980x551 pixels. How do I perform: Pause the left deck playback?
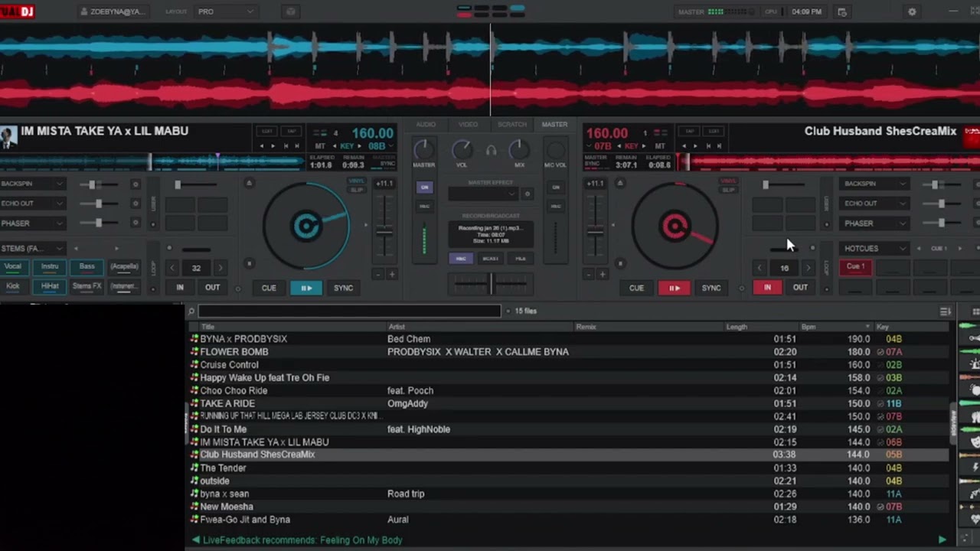coord(306,288)
